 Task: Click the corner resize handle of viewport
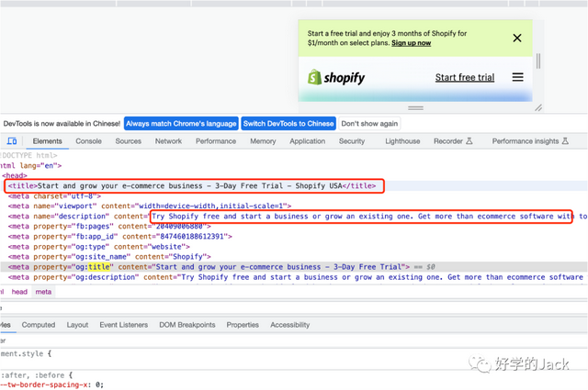pos(538,108)
